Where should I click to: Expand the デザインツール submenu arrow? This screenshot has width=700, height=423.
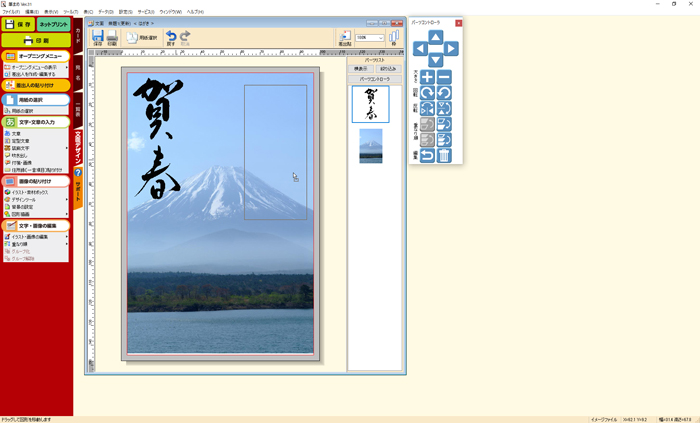67,199
